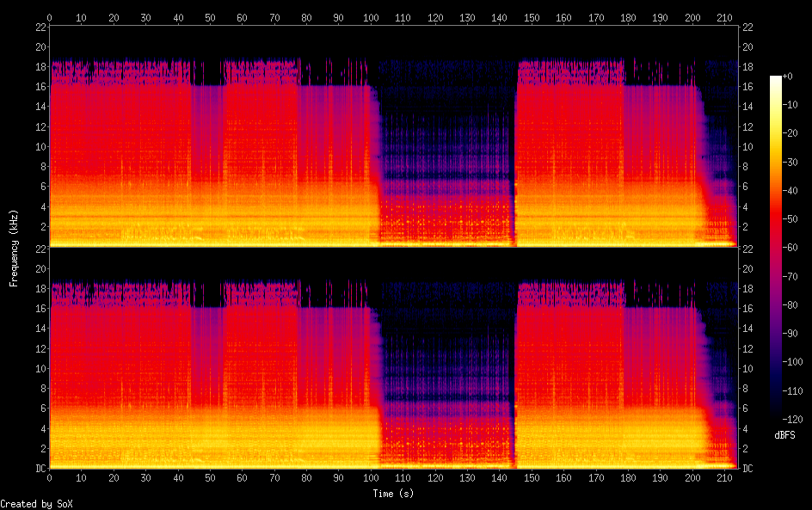812x510 pixels.
Task: Click the "210" tick on the bottom time axis
Action: pyautogui.click(x=724, y=478)
